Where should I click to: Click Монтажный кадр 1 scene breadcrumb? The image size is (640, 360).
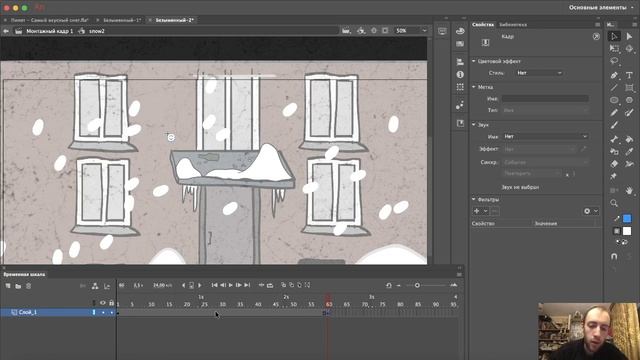[x=49, y=31]
